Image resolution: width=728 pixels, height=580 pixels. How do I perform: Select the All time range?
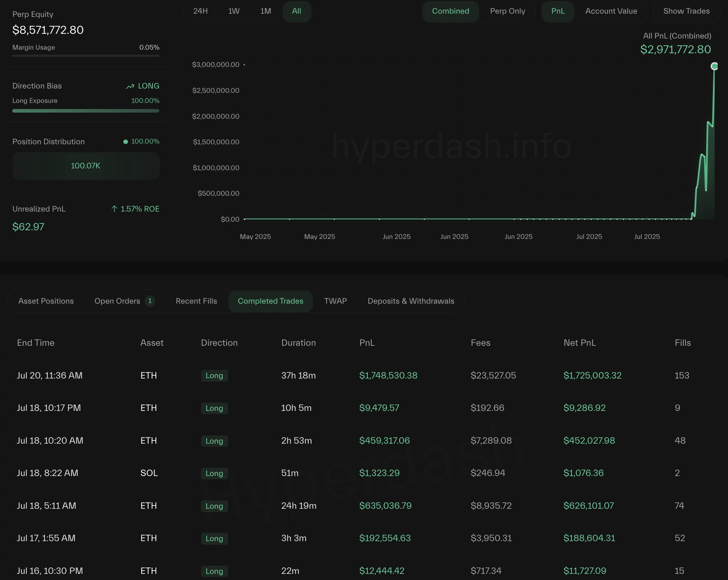(296, 11)
